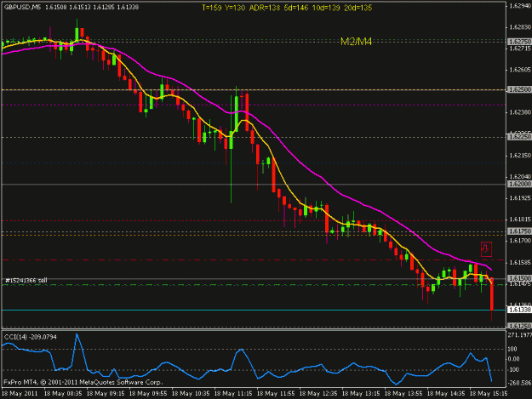Click the 1.61750 price level tag
The image size is (532, 399).
[519, 231]
